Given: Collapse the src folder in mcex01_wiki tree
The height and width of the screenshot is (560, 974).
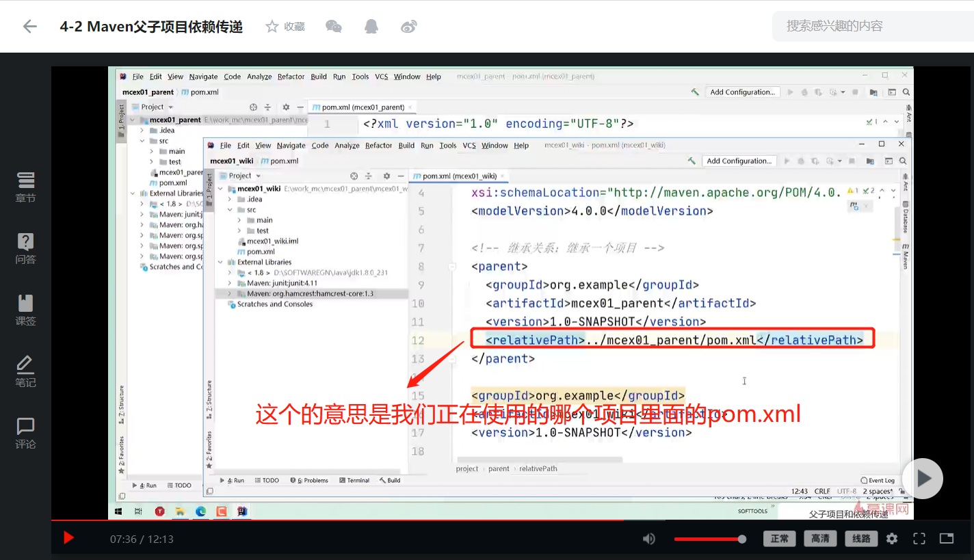Looking at the screenshot, I should [231, 210].
